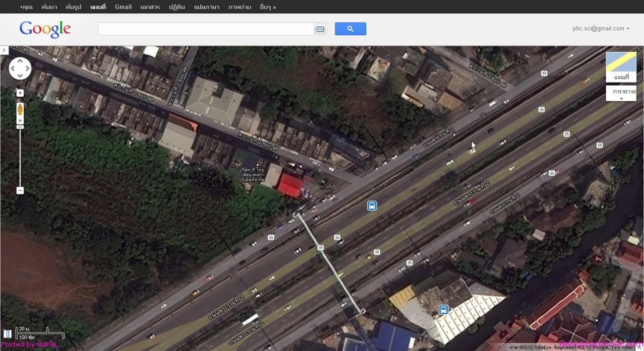Pan the map left with the arrow
This screenshot has height=351, width=644.
(13, 68)
